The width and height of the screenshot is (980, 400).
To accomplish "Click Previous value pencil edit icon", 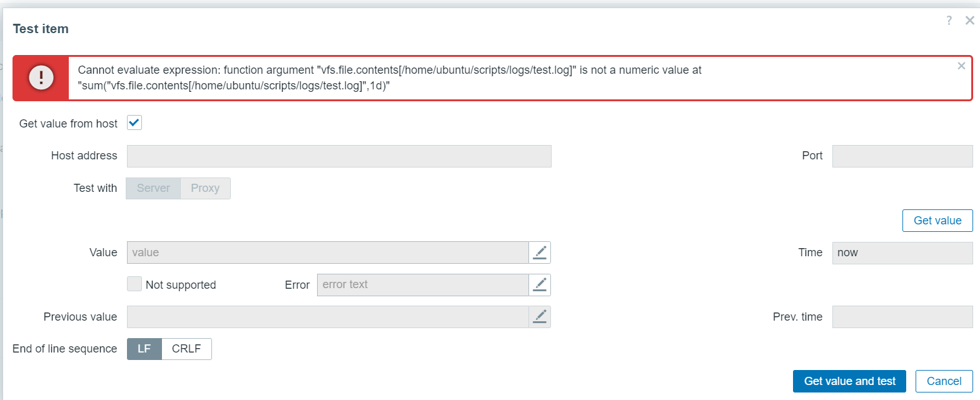I will [540, 317].
